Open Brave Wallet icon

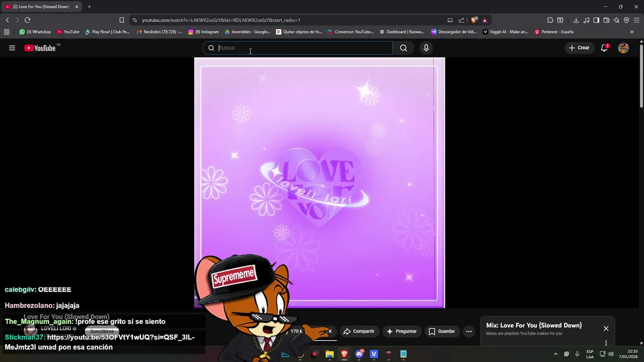point(606,20)
